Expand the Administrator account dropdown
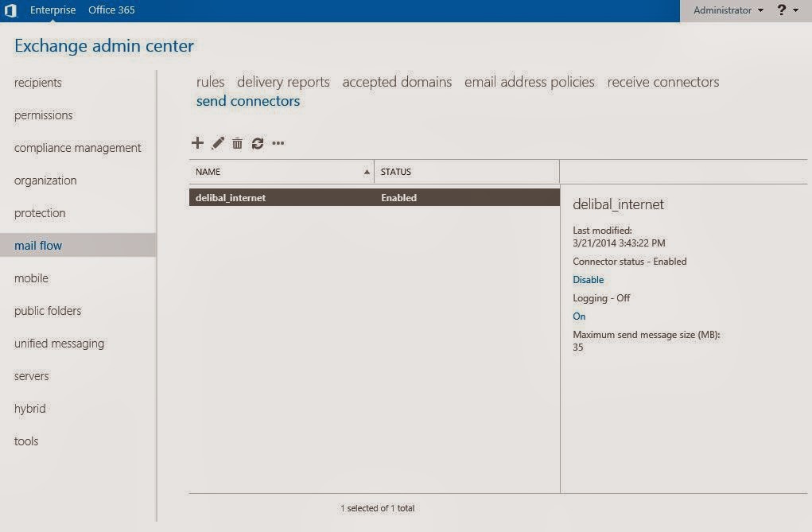 coord(727,10)
